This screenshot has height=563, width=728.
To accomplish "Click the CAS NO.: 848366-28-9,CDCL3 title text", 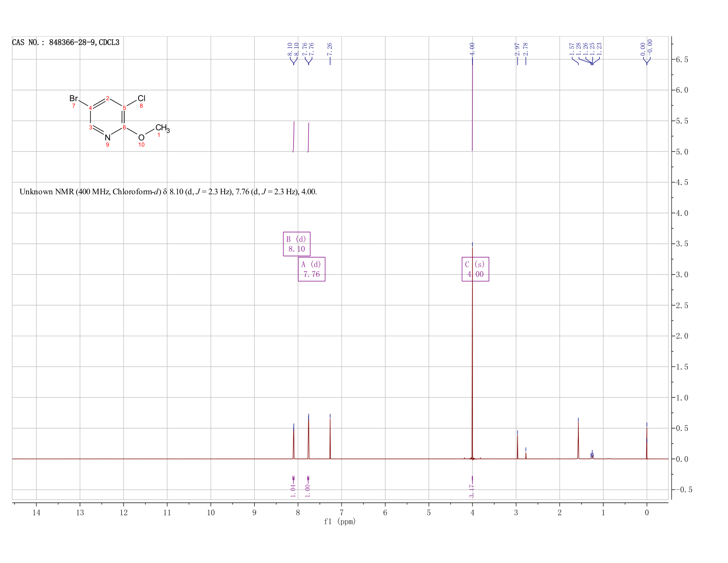I will 66,43.
